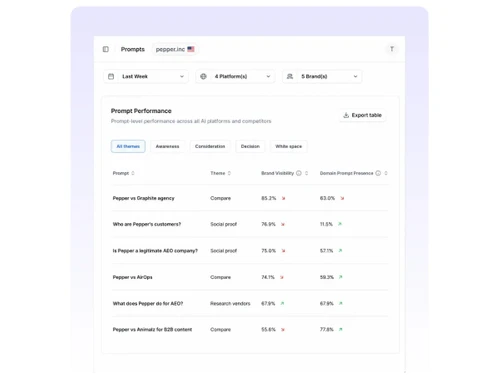Click the user avatar T icon
The width and height of the screenshot is (500, 375).
[392, 49]
